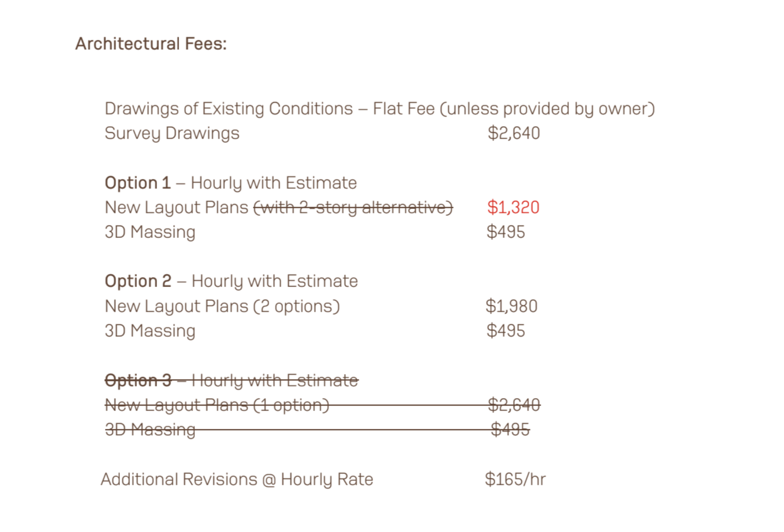Viewport: 784px width, 532px height.
Task: Click the "Survey Drawings" label
Action: point(172,133)
